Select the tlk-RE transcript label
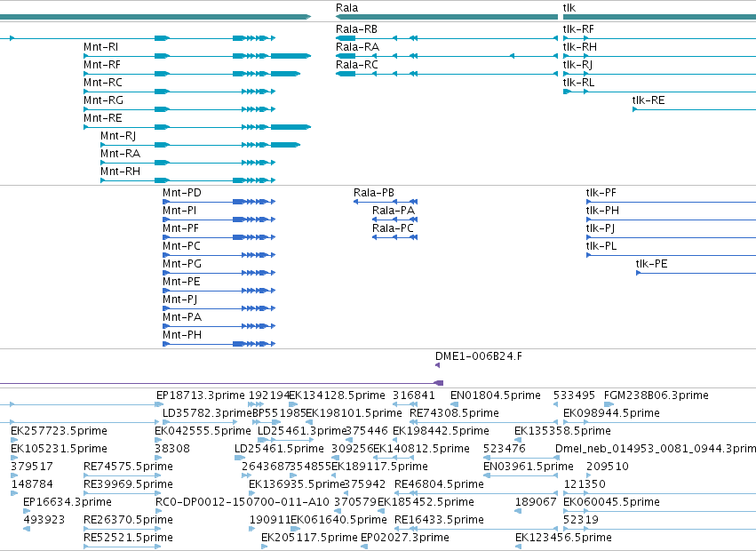 point(649,100)
